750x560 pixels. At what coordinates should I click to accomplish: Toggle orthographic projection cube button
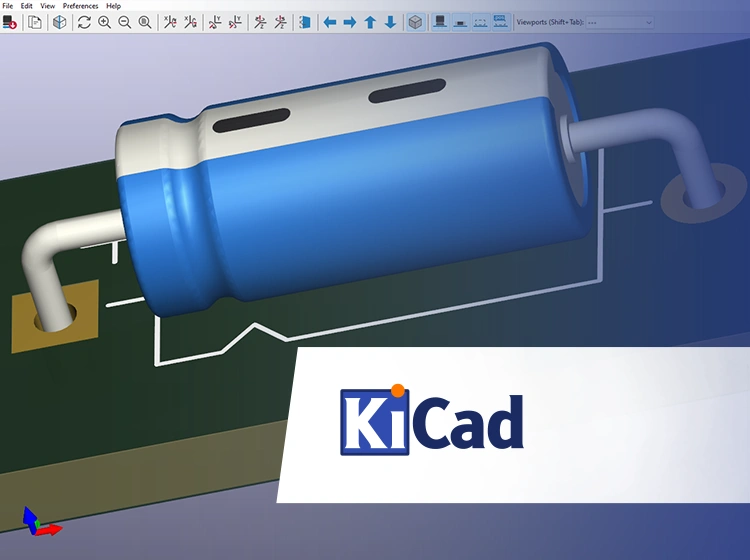click(415, 22)
